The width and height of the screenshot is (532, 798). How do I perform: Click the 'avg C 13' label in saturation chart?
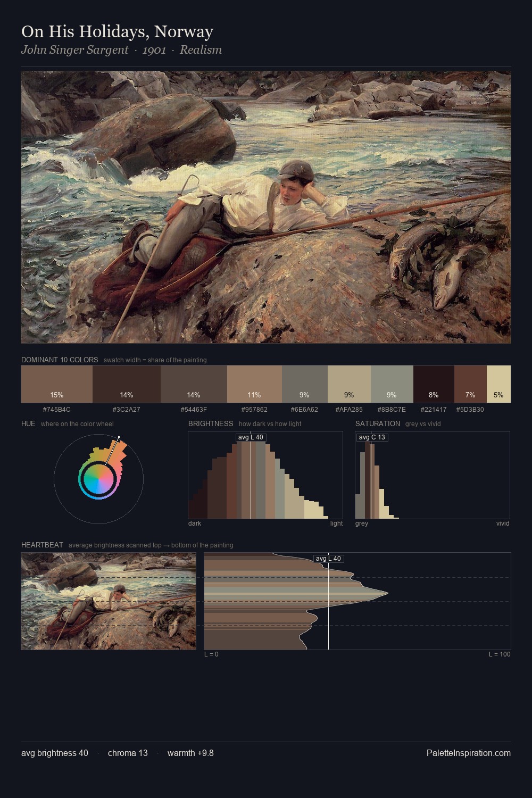(372, 437)
